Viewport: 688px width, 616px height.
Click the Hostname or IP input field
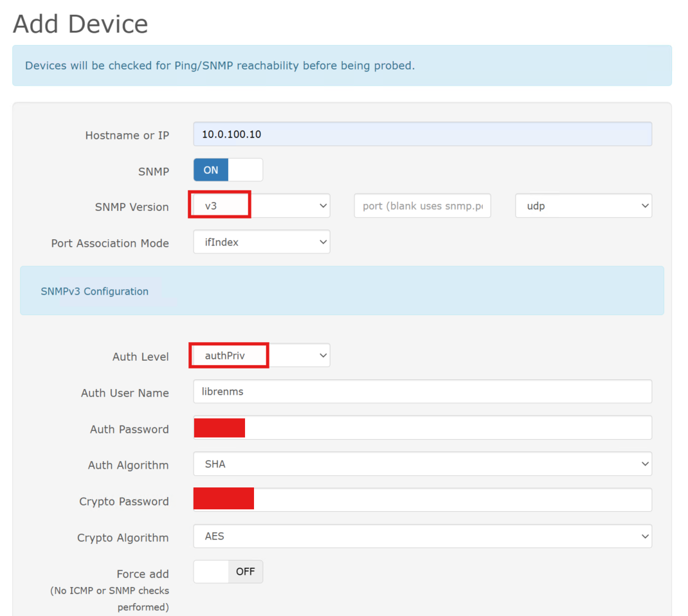[x=422, y=134]
